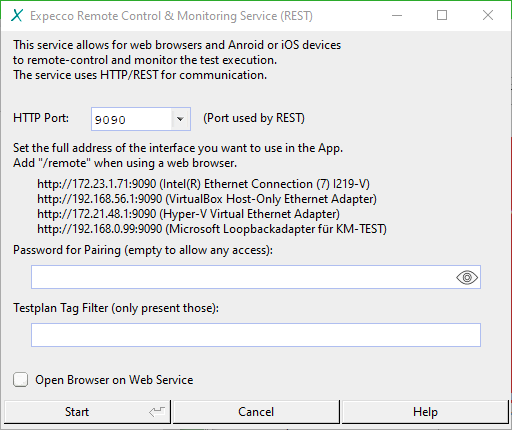Image resolution: width=512 pixels, height=430 pixels.
Task: Focus the Password for Pairing input field
Action: tap(256, 277)
